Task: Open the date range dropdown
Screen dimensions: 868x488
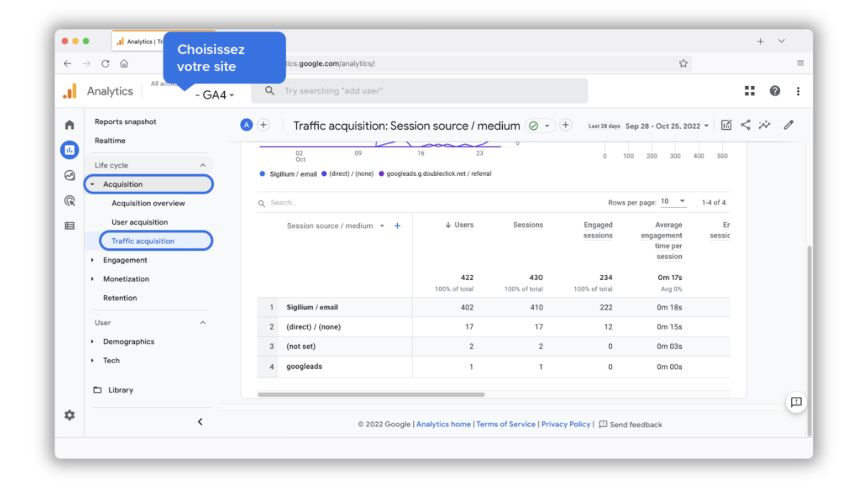Action: coord(666,126)
